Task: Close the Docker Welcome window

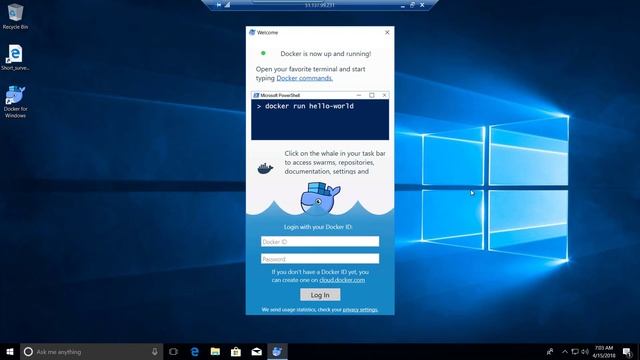Action: pos(387,32)
